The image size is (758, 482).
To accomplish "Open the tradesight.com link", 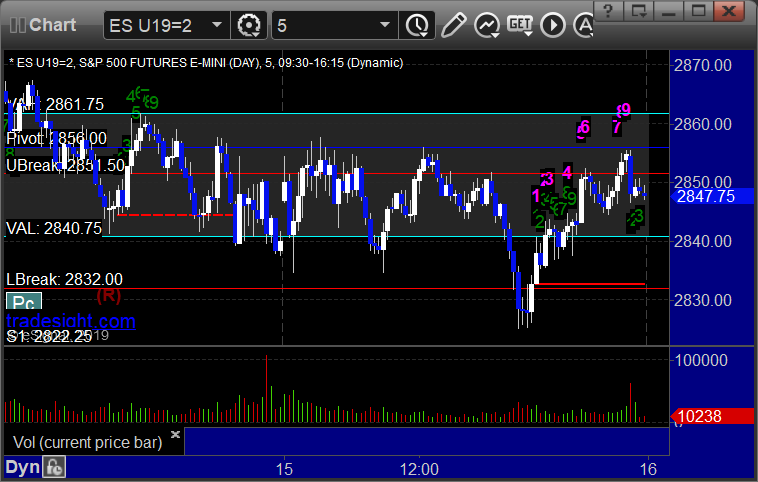I will tap(71, 321).
